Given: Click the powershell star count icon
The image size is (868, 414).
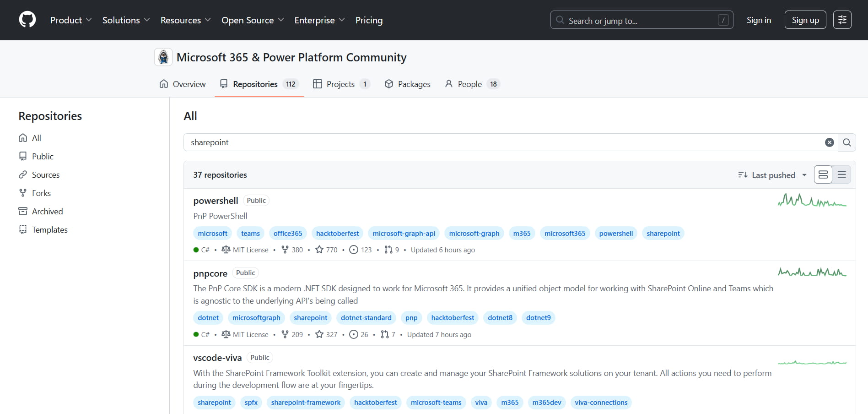Looking at the screenshot, I should tap(319, 250).
